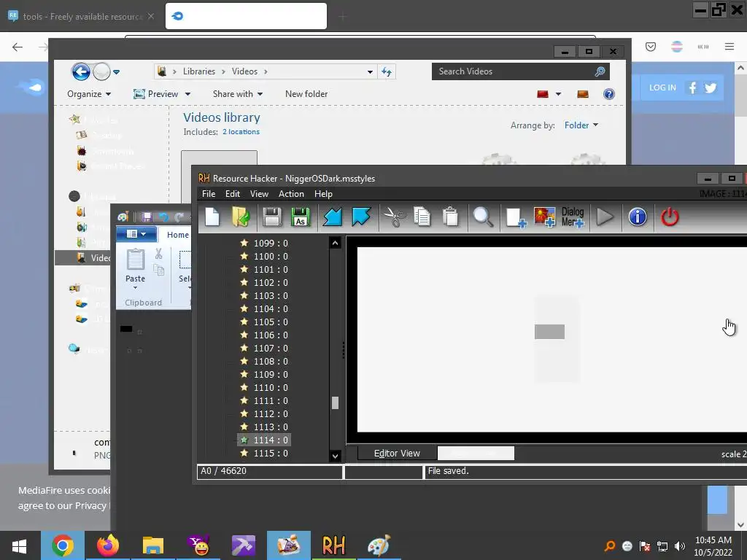Open the Arrange by Folder dropdown

tap(581, 125)
